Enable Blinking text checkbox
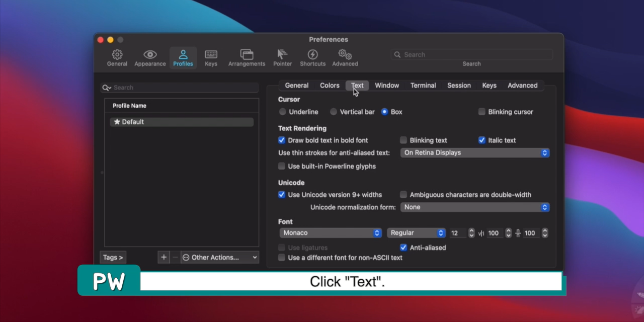This screenshot has height=322, width=644. pos(404,140)
